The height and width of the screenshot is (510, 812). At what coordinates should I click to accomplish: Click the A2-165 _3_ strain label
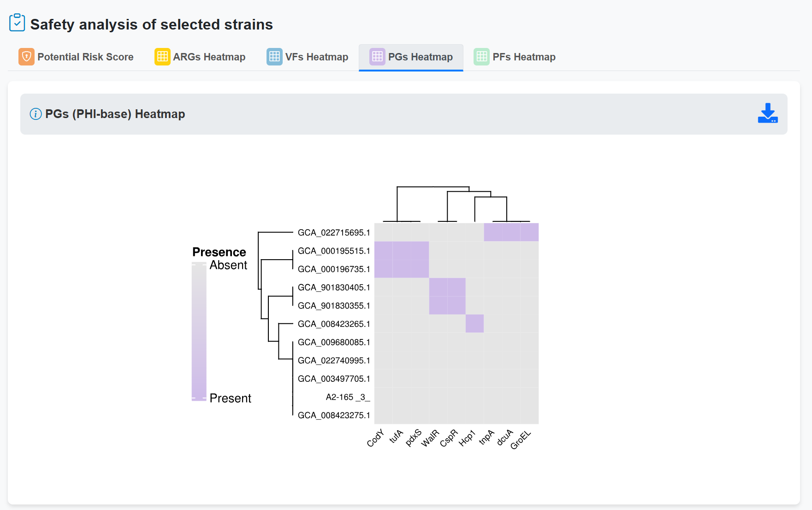click(x=347, y=397)
